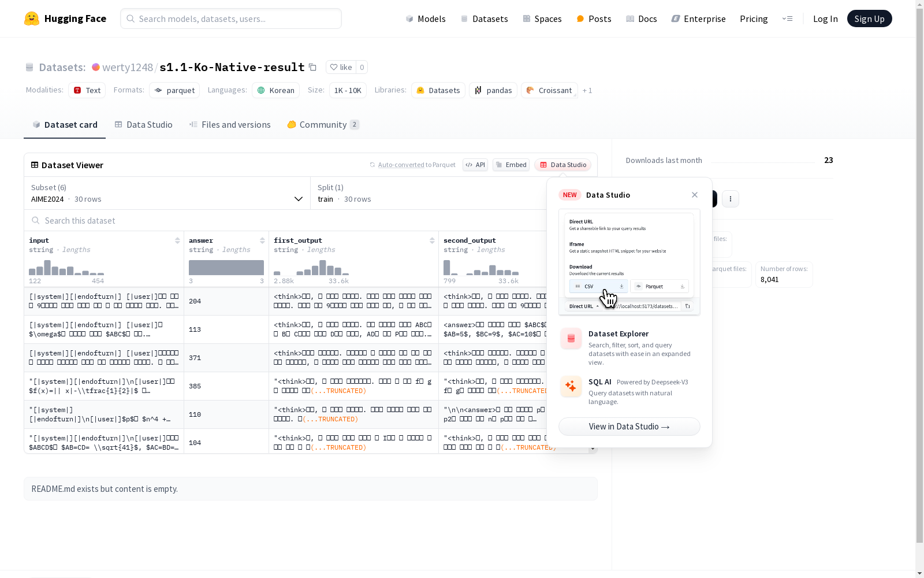Click the like count showing 0
Image resolution: width=924 pixels, height=578 pixels.
(x=362, y=67)
